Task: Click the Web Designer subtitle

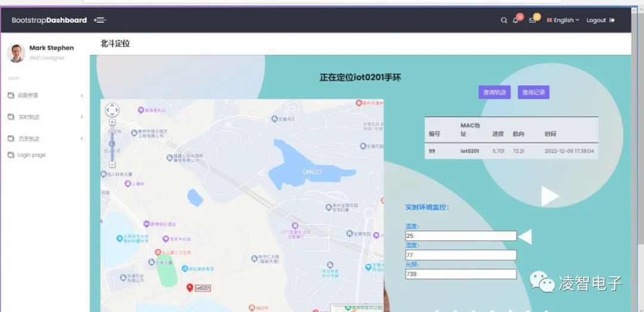Action: click(47, 58)
